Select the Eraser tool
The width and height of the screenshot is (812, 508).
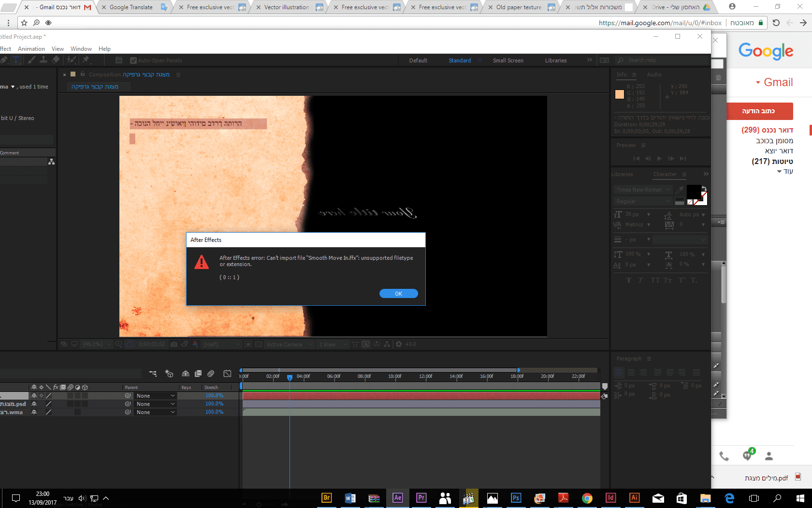pos(56,60)
